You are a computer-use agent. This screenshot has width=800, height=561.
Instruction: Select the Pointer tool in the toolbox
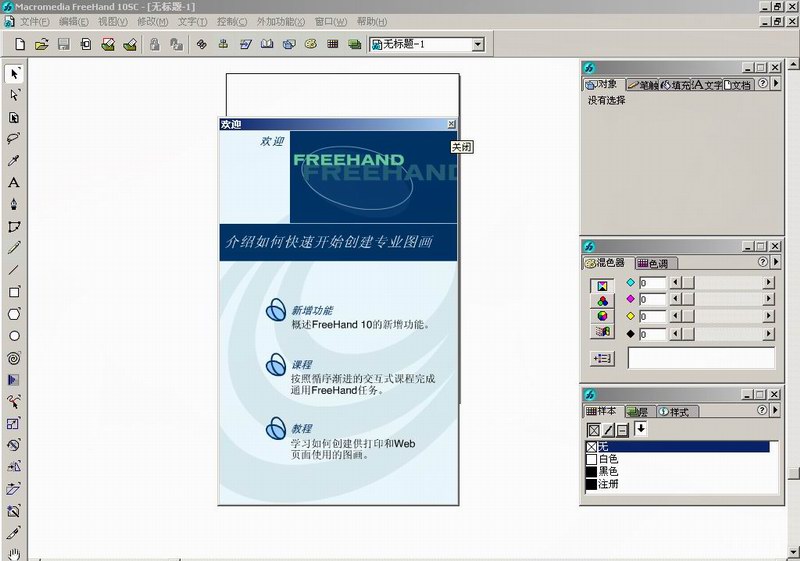[14, 73]
